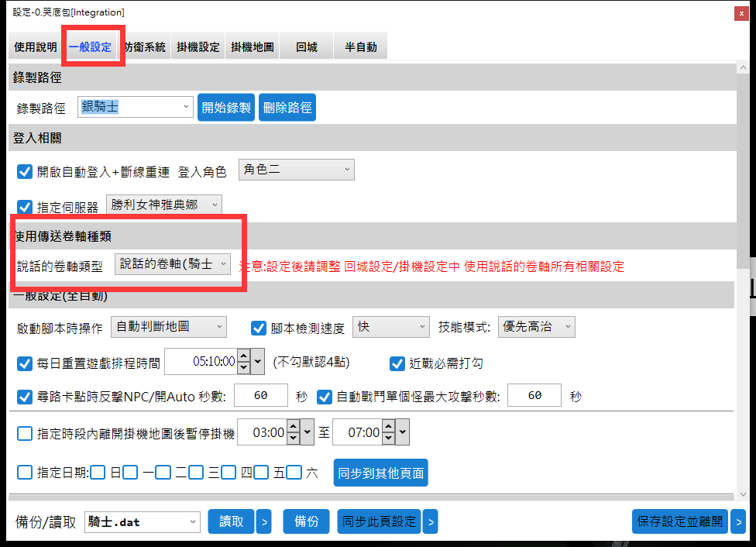
Task: Click down stepper on 03:00 time field
Action: coord(292,439)
